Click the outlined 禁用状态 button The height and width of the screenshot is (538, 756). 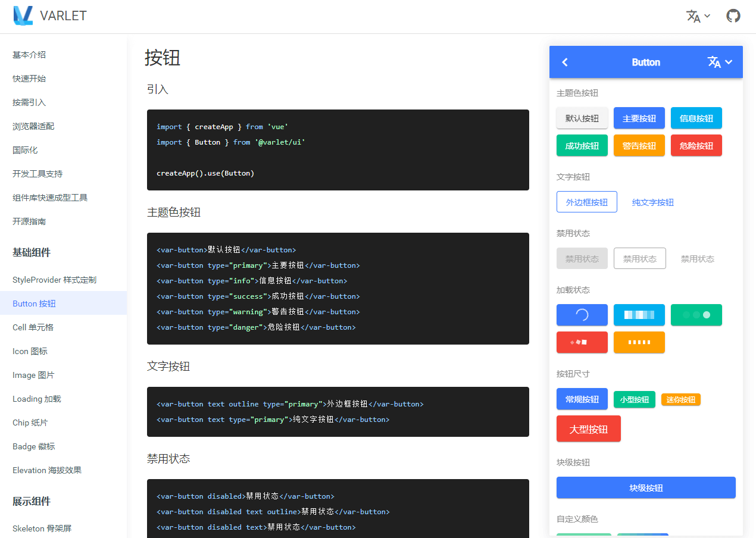640,258
